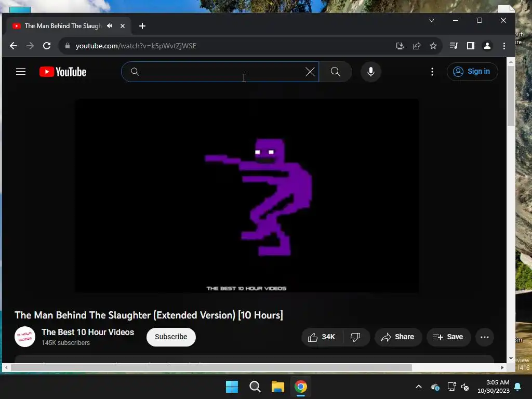
Task: Clear the search box with the X icon
Action: point(310,72)
